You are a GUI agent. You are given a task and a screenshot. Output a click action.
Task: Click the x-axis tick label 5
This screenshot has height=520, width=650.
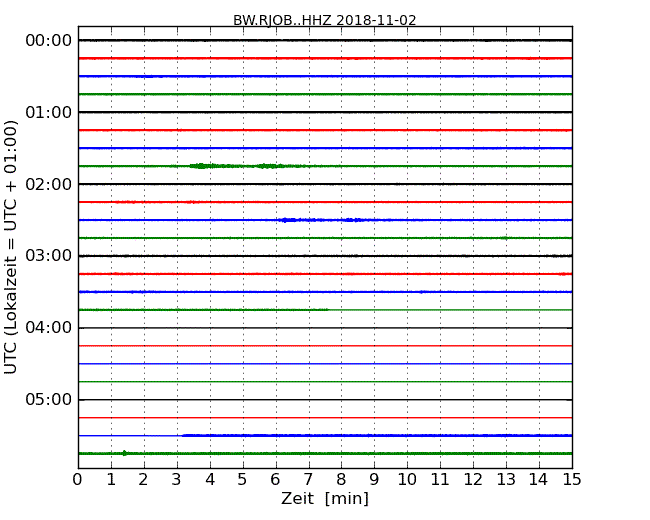(x=243, y=479)
